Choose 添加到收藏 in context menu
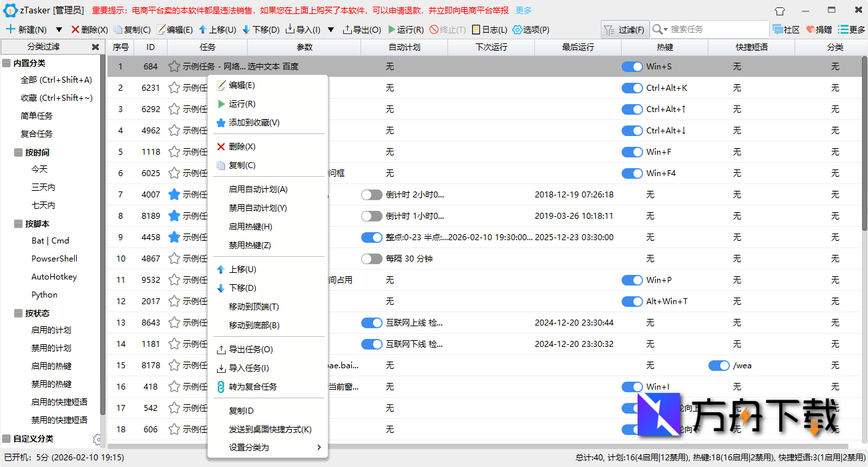 click(x=254, y=123)
